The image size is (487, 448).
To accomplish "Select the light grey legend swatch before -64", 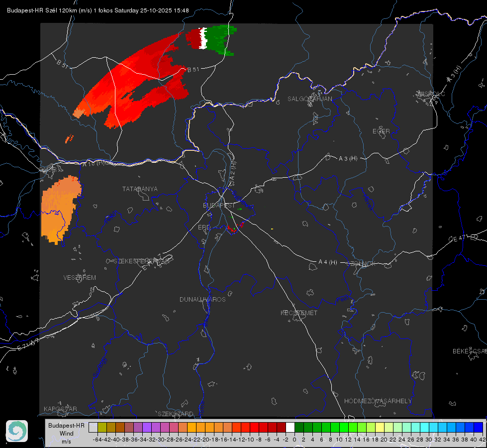I will (x=93, y=427).
